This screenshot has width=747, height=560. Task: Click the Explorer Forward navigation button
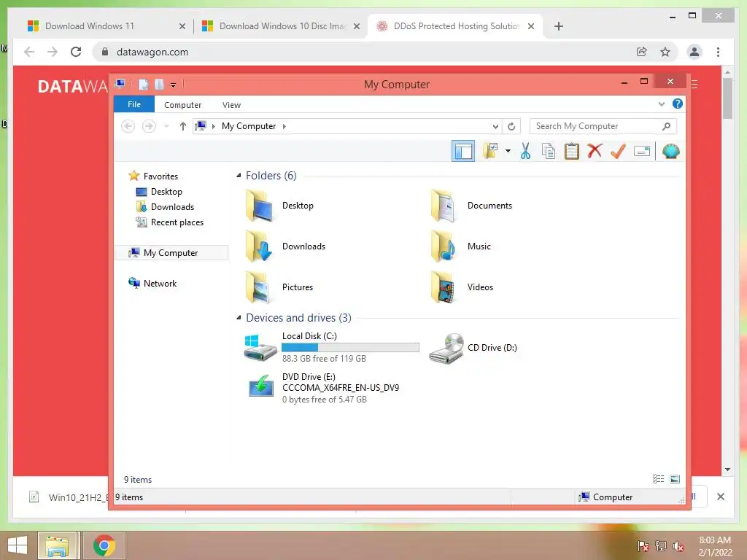point(149,126)
